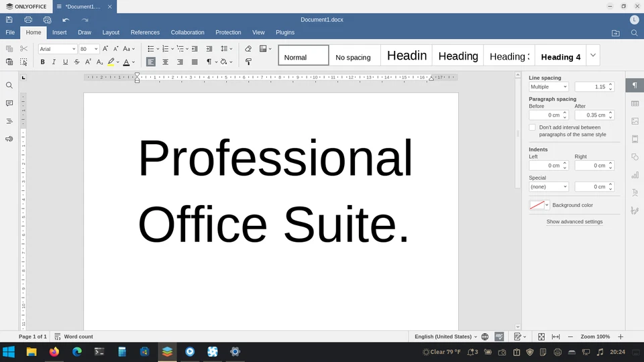Open the Change case dropdown
This screenshot has width=644, height=362.
[129, 49]
